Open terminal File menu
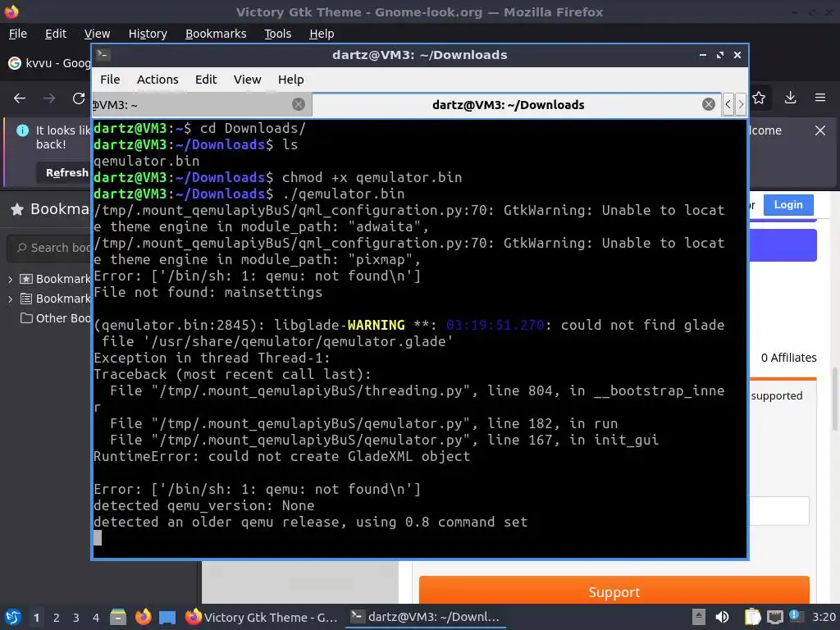 pyautogui.click(x=110, y=80)
